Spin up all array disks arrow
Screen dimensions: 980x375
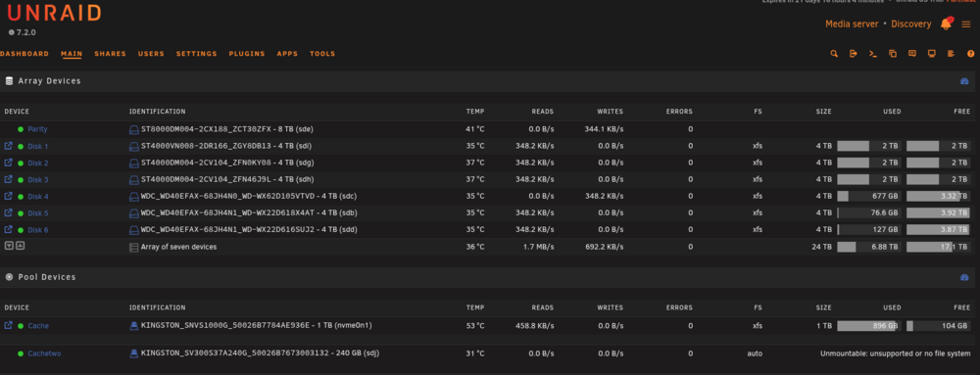(x=20, y=246)
